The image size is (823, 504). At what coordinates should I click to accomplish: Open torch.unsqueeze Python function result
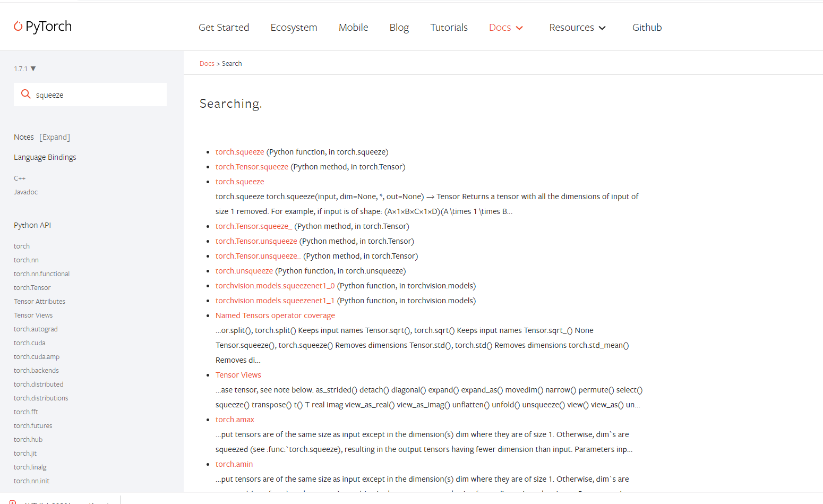coord(244,271)
